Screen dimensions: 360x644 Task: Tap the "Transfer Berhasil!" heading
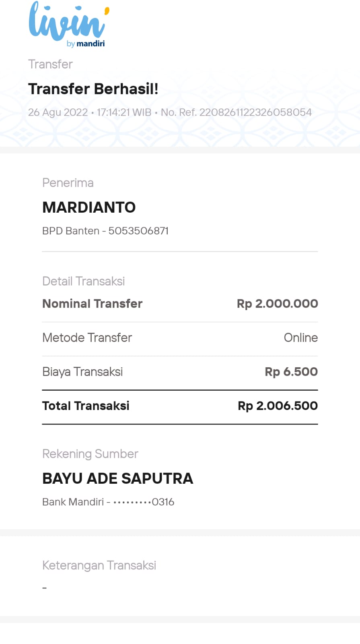pyautogui.click(x=93, y=89)
